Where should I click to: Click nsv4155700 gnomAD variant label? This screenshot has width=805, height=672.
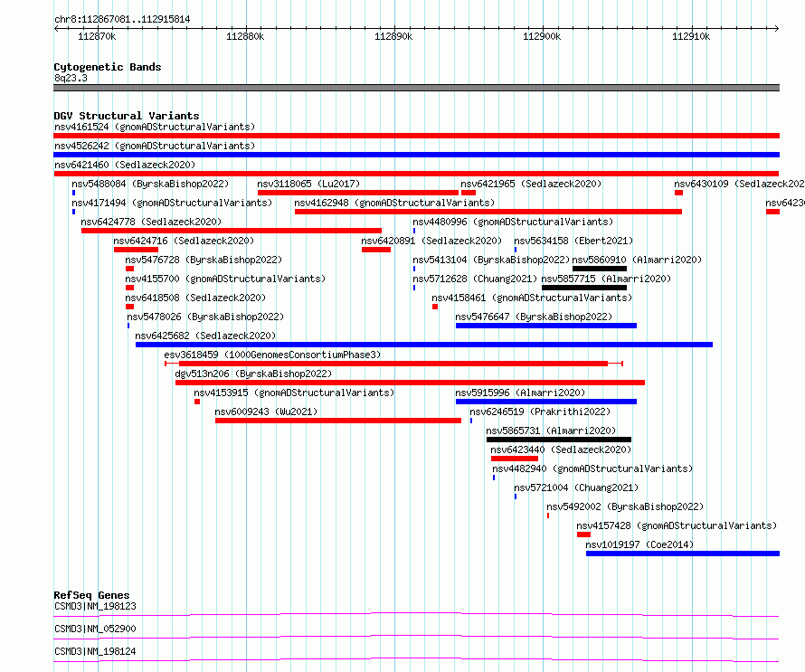point(225,279)
